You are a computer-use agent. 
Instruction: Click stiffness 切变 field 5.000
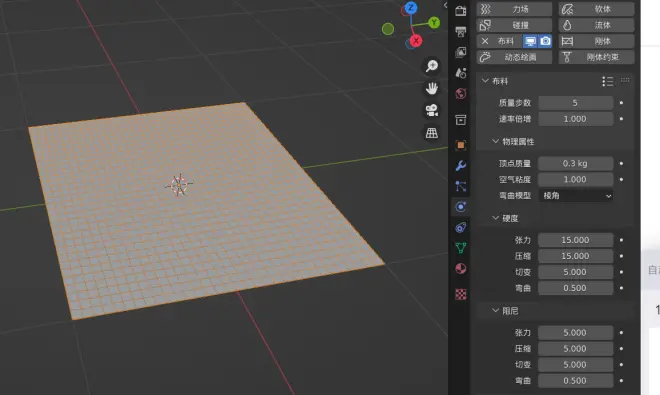pos(576,272)
